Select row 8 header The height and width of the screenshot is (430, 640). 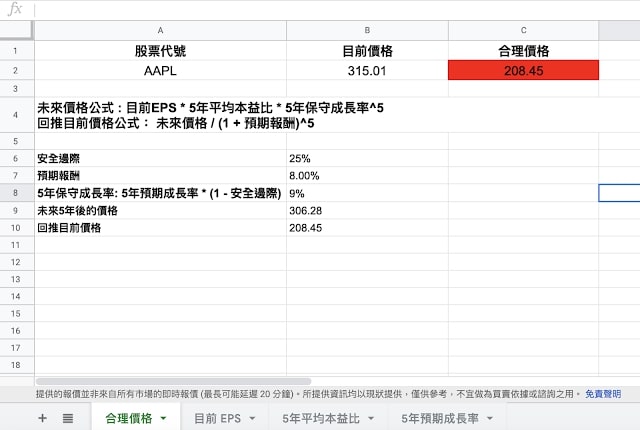(15, 193)
